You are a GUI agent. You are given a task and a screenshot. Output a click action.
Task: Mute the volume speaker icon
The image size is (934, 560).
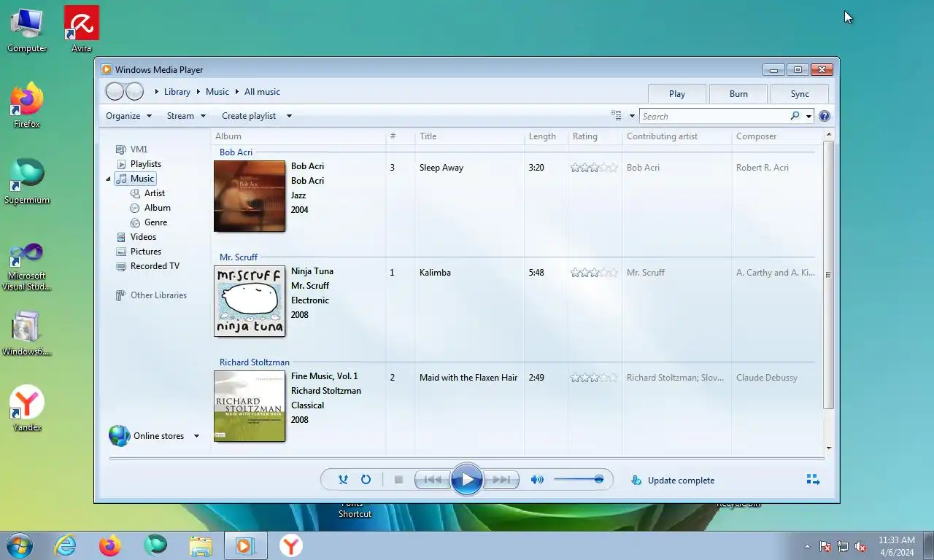tap(537, 480)
